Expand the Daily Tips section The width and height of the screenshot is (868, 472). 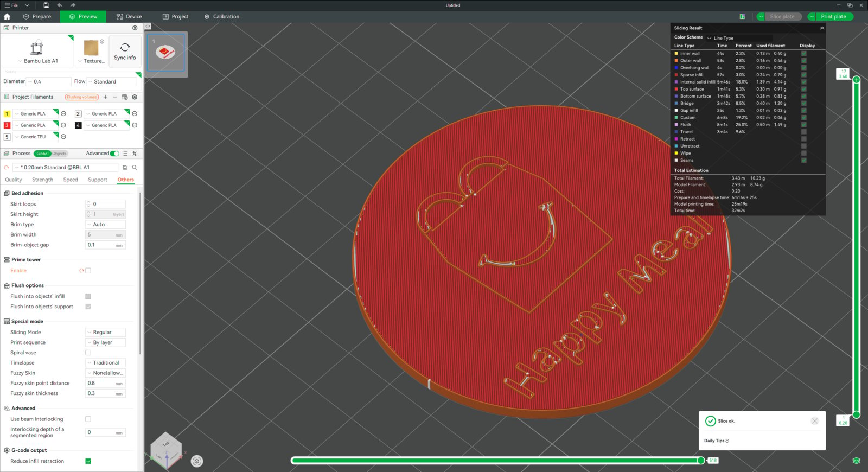[717, 441]
